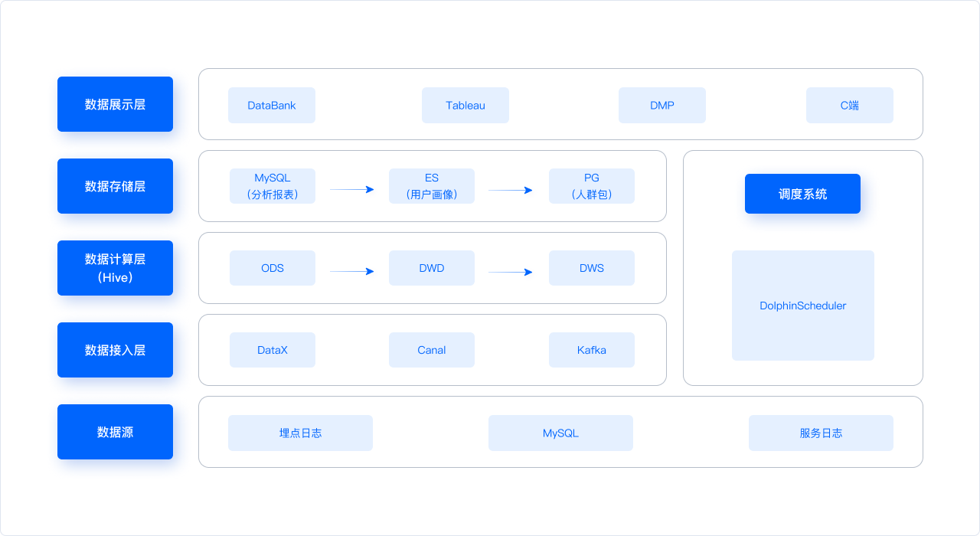Open the DataBank box
The height and width of the screenshot is (536, 980).
(272, 105)
